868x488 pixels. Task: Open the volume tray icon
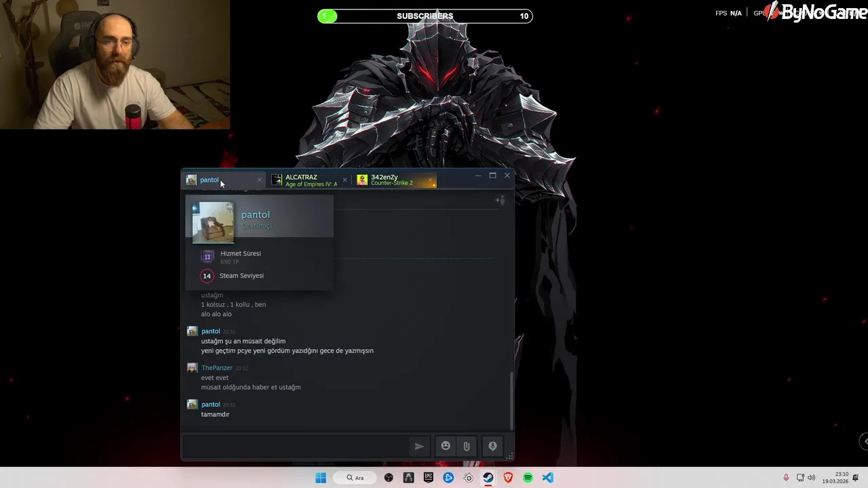coord(811,478)
